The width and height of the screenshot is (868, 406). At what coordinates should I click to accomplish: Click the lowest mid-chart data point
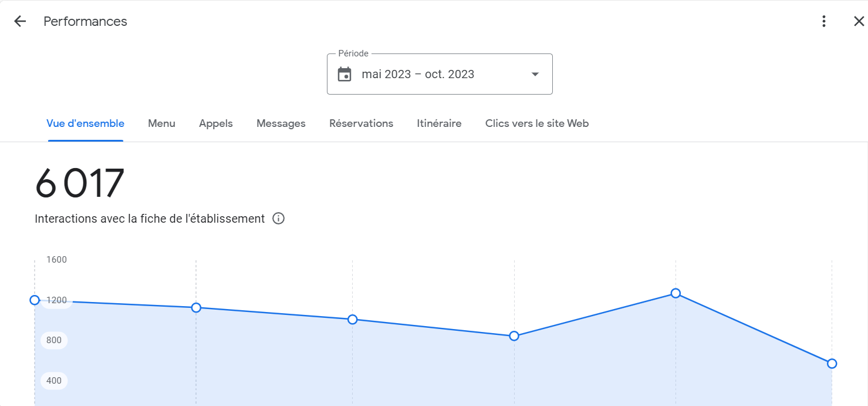tap(514, 336)
